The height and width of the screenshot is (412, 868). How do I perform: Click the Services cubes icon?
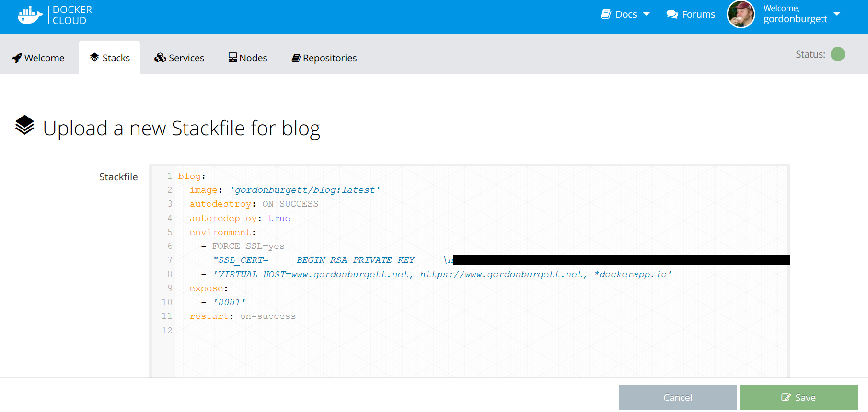160,58
